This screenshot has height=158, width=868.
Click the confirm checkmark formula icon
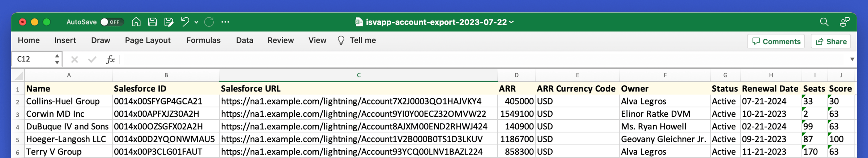[92, 59]
